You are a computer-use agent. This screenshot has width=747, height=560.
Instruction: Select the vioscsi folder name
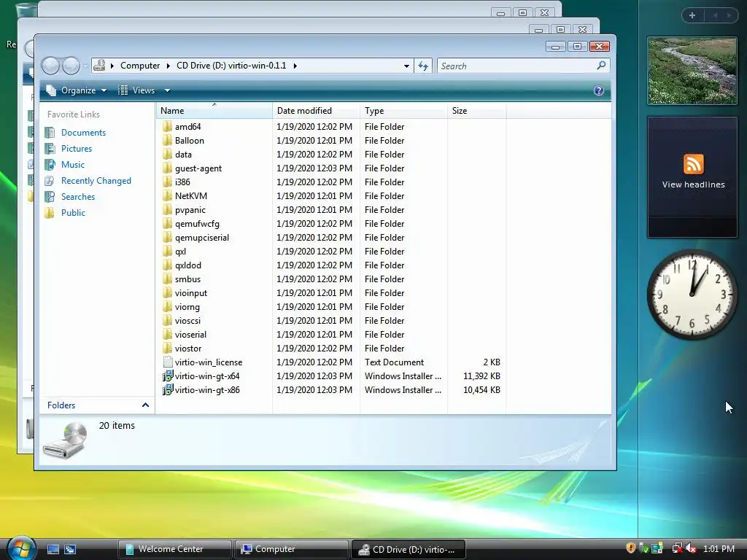[x=187, y=321]
